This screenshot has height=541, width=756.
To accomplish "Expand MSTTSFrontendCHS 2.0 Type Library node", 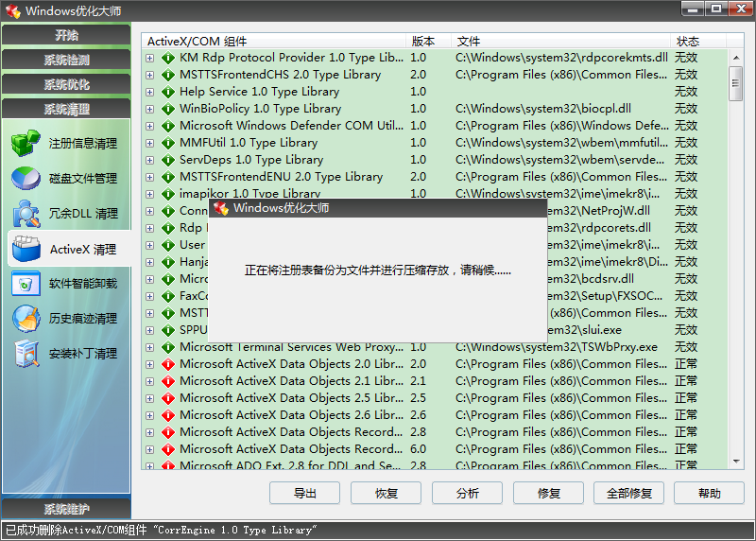I will point(150,75).
